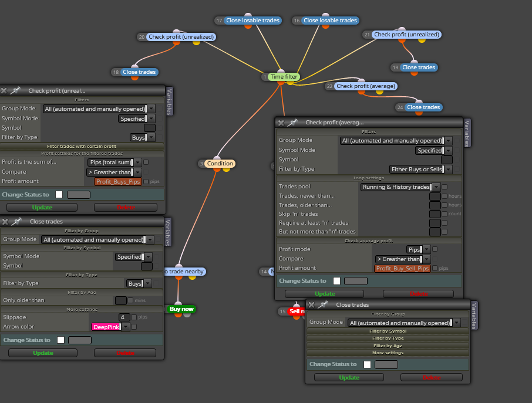Toggle Change Status checkbox in average panel
This screenshot has width=532, height=403.
336,280
